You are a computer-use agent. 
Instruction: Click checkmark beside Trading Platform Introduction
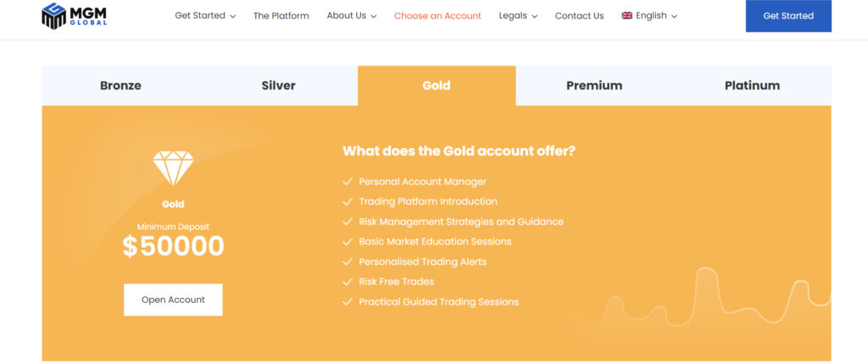click(347, 202)
